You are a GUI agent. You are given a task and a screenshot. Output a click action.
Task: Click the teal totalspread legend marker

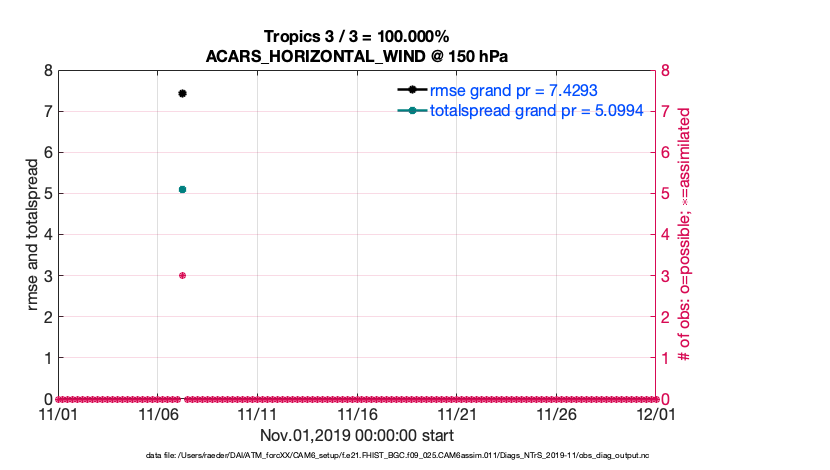pyautogui.click(x=413, y=111)
